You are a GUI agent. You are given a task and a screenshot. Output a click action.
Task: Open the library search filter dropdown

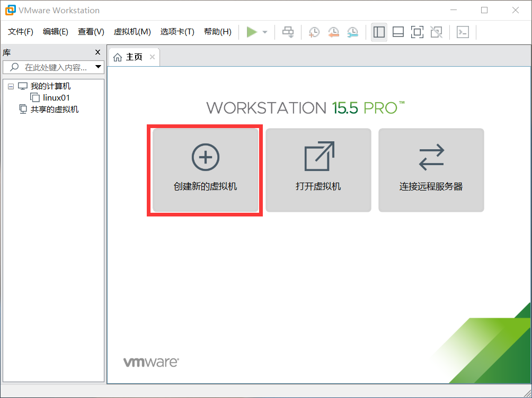pyautogui.click(x=98, y=67)
